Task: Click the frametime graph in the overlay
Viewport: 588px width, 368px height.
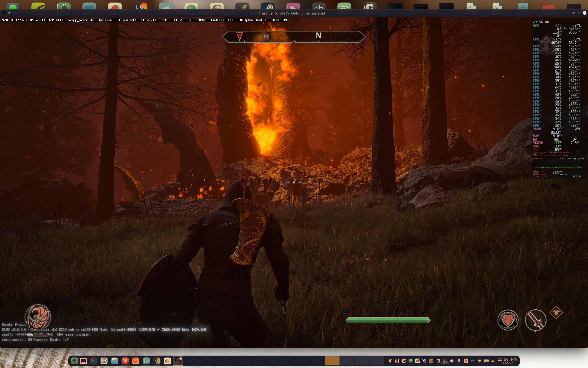Action: 558,167
